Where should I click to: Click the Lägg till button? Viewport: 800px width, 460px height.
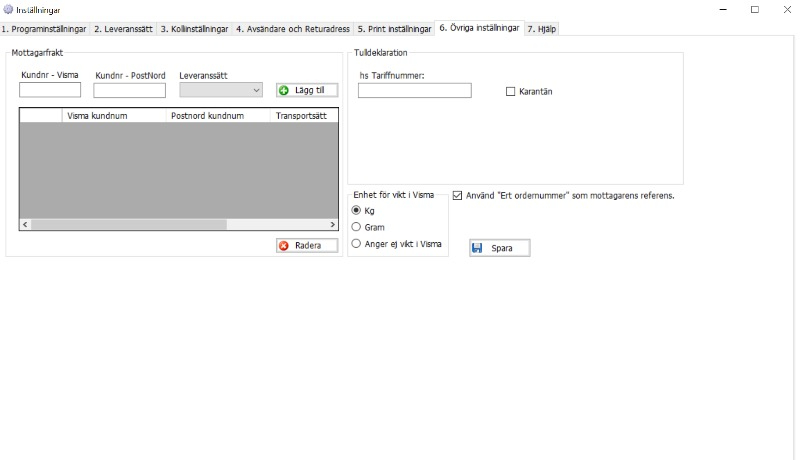click(x=307, y=90)
